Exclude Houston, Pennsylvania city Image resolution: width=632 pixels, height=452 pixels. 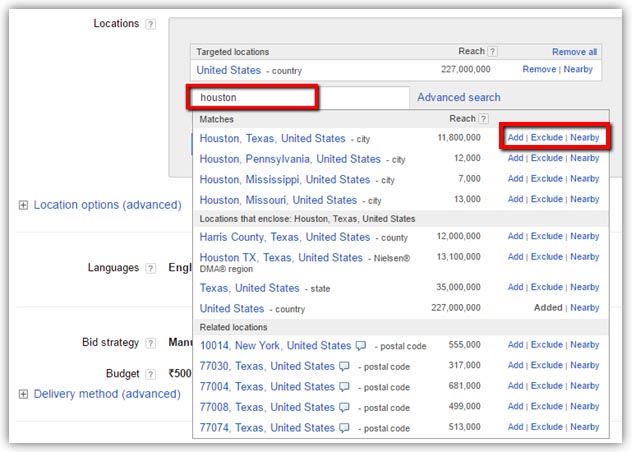coord(547,158)
